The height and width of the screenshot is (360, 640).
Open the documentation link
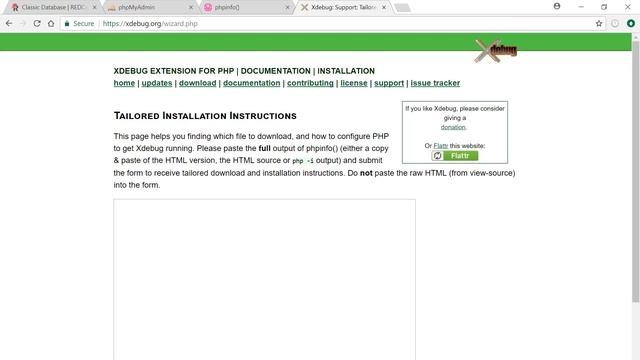(251, 83)
